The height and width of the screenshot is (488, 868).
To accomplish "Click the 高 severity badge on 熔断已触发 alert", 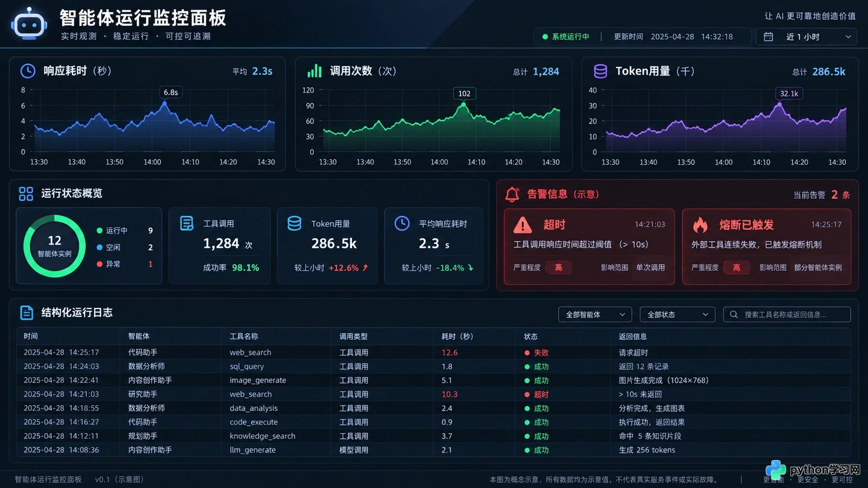I will coord(737,267).
